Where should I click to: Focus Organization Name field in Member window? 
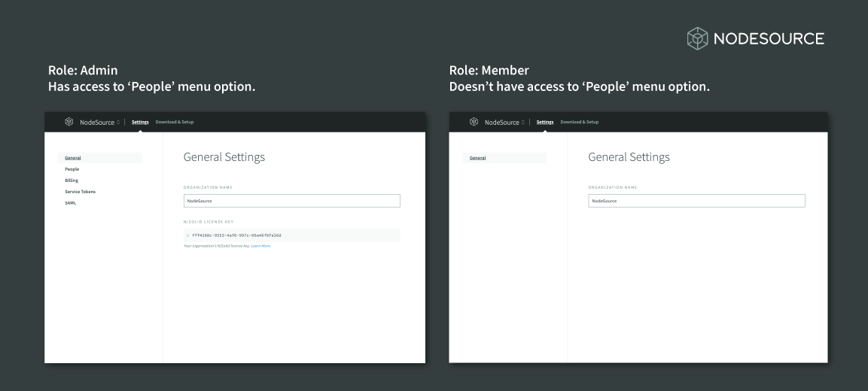(x=696, y=201)
